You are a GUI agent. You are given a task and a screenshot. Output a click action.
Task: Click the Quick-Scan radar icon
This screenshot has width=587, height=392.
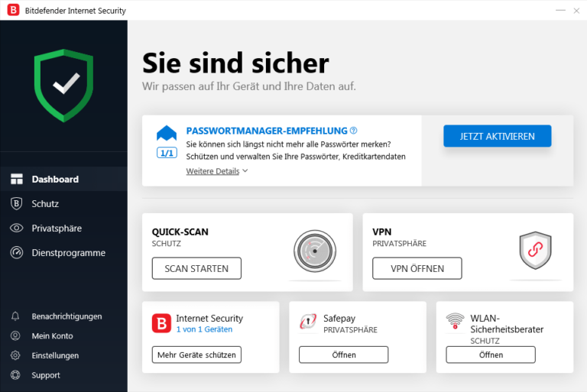pos(315,251)
